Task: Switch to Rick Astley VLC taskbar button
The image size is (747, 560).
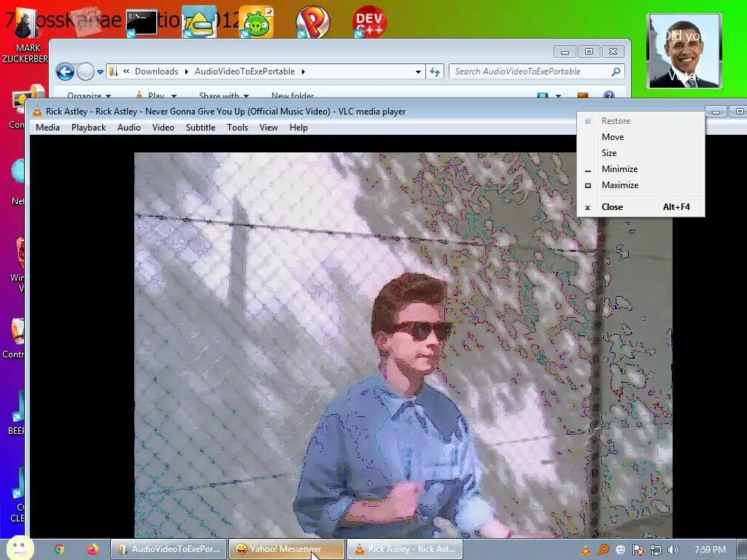Action: tap(404, 549)
